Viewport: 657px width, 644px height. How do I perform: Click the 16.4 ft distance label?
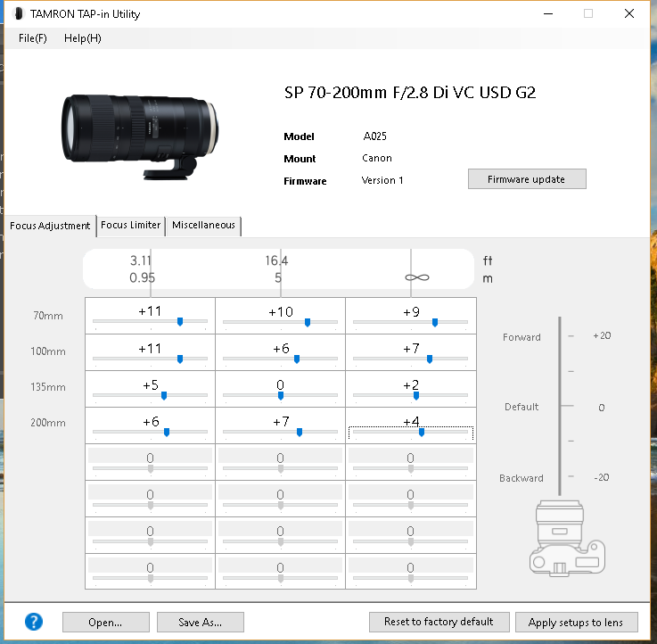[276, 260]
